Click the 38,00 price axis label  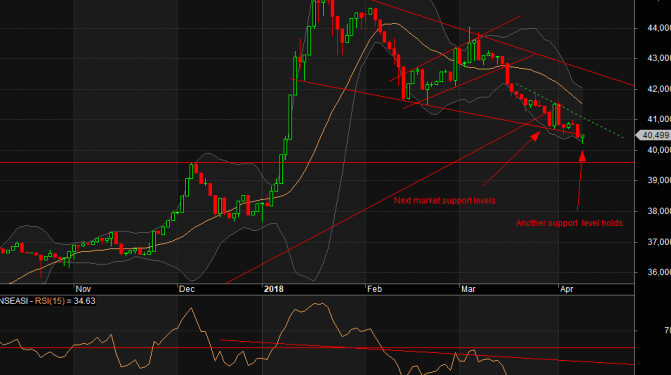coord(659,211)
